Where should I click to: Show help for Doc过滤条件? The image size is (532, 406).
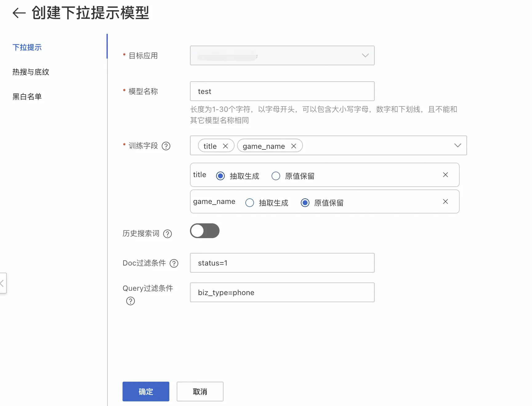click(x=174, y=263)
